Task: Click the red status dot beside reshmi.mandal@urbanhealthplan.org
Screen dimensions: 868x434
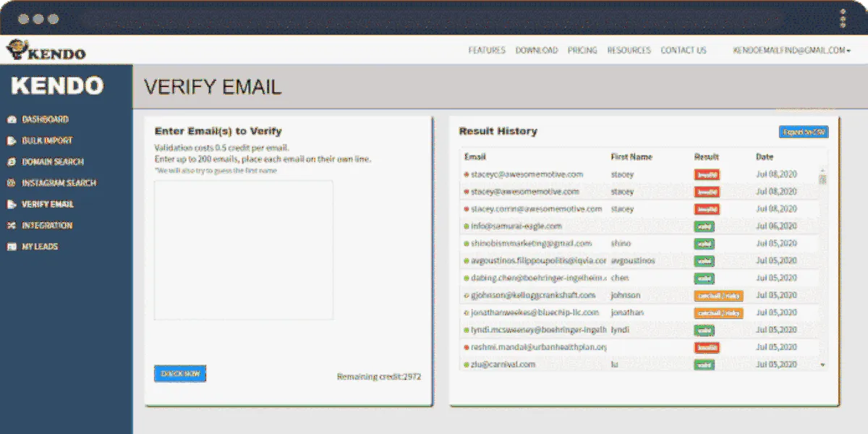Action: click(467, 348)
